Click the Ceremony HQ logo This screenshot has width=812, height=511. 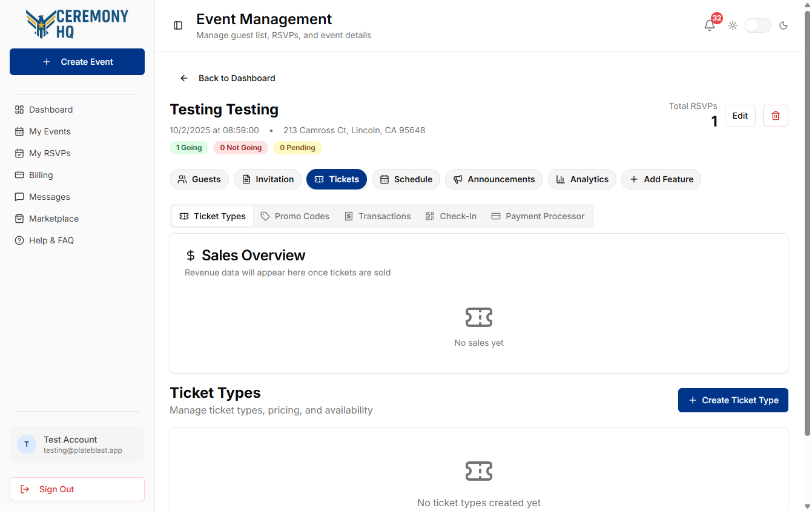77,24
